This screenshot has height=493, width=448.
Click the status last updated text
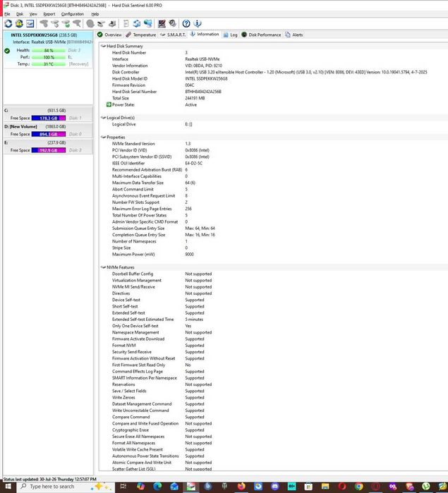click(x=49, y=479)
